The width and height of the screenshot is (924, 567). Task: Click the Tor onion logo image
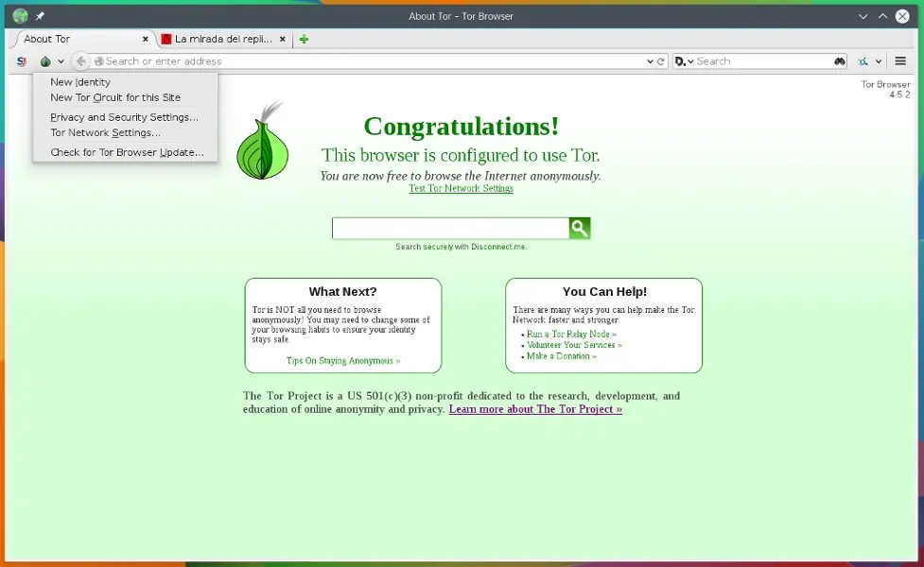[x=263, y=141]
